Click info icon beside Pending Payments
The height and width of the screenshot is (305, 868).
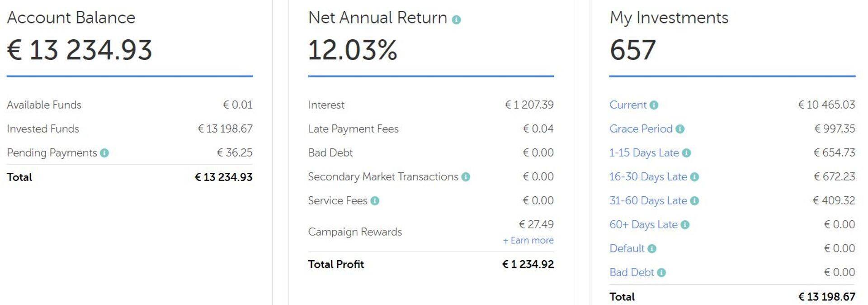click(x=104, y=153)
